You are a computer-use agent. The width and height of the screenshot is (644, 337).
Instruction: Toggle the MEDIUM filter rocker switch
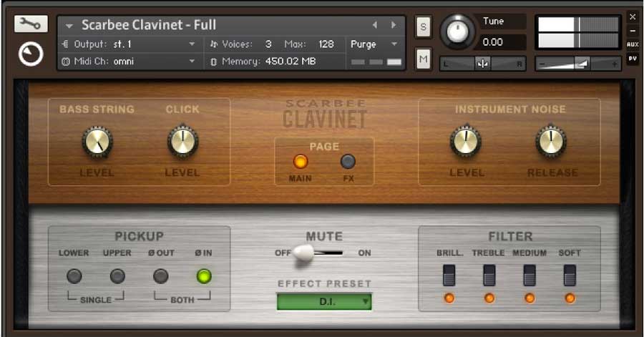tap(530, 275)
